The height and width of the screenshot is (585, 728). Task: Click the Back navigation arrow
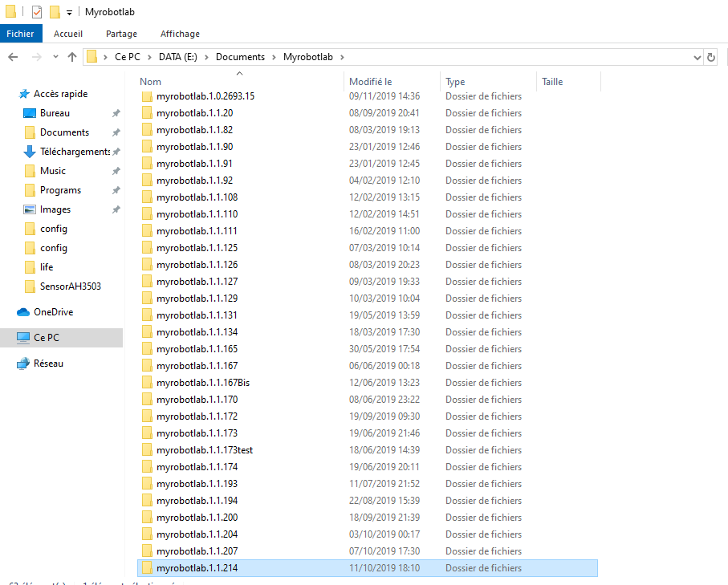click(x=13, y=57)
